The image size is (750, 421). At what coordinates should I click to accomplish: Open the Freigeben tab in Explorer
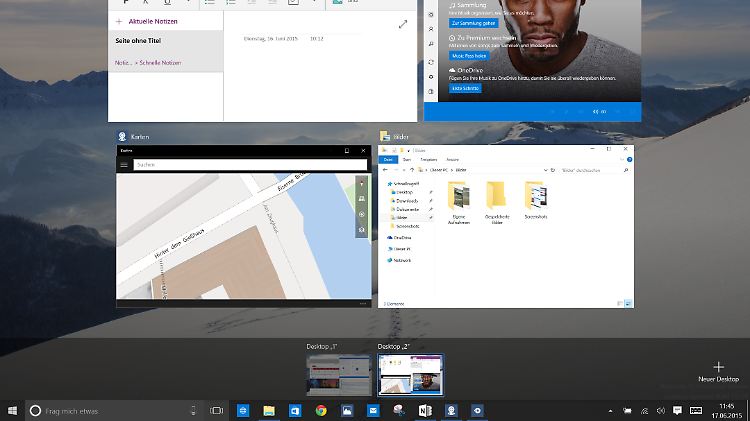tap(429, 159)
